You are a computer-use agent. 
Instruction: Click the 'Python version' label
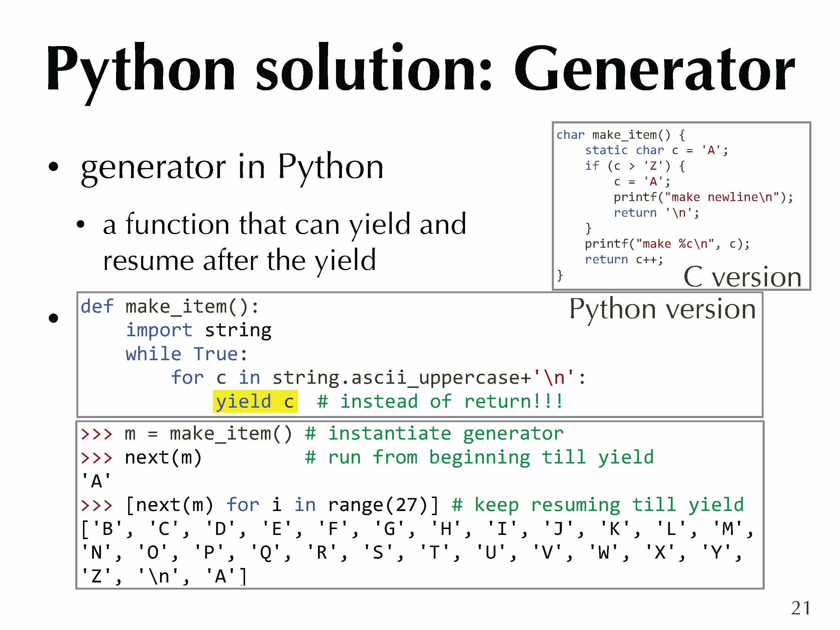pyautogui.click(x=663, y=309)
